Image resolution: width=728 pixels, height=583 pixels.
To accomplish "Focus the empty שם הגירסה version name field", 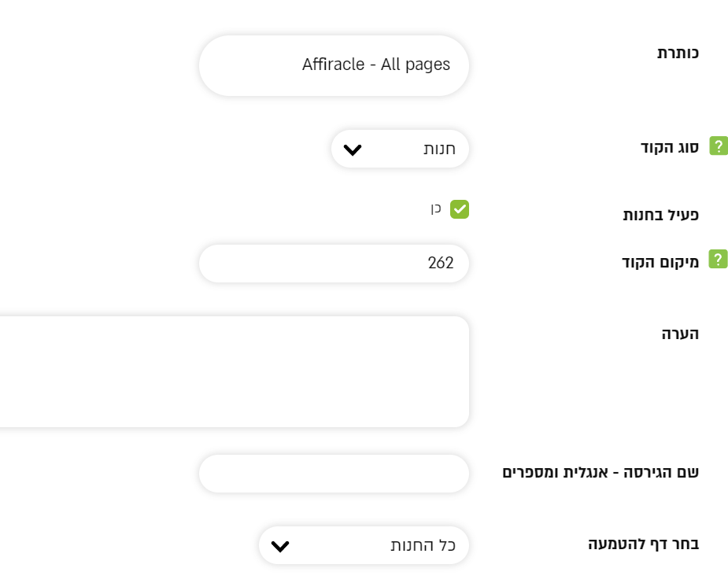I will tap(334, 474).
